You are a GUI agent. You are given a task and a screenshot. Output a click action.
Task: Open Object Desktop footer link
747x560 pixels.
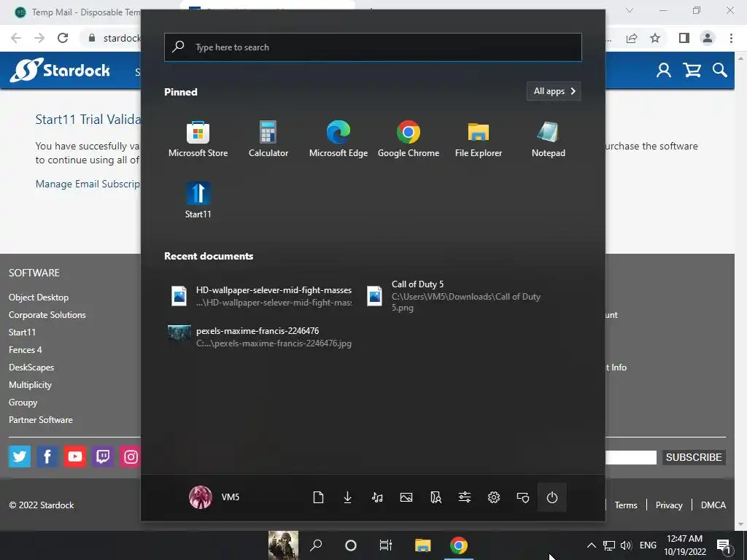[x=39, y=297]
